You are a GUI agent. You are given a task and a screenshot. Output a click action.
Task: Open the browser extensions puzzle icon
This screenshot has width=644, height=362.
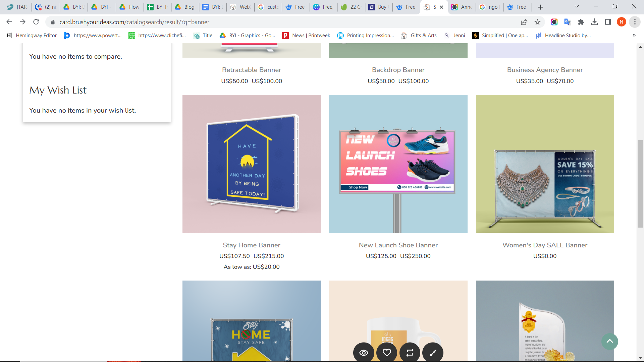(x=581, y=22)
